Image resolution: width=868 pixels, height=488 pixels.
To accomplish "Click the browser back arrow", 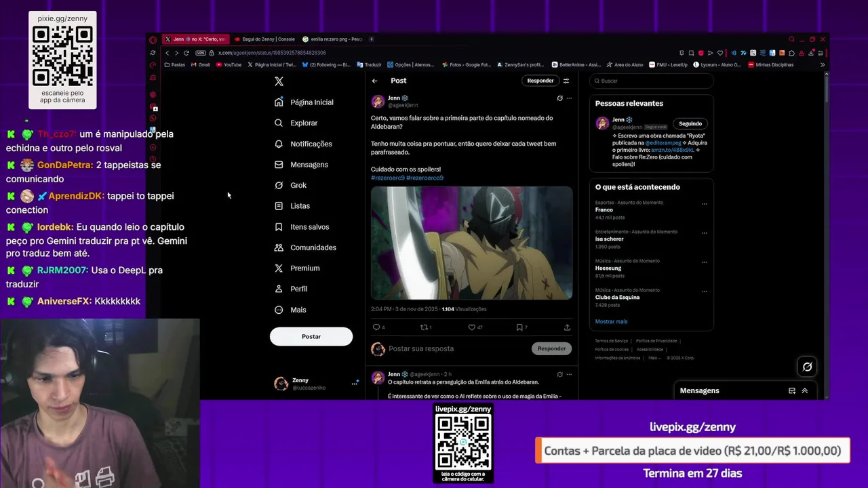I will (x=167, y=53).
